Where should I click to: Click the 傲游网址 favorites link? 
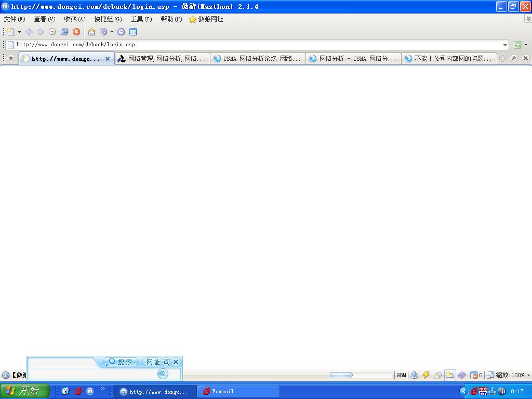tap(206, 19)
